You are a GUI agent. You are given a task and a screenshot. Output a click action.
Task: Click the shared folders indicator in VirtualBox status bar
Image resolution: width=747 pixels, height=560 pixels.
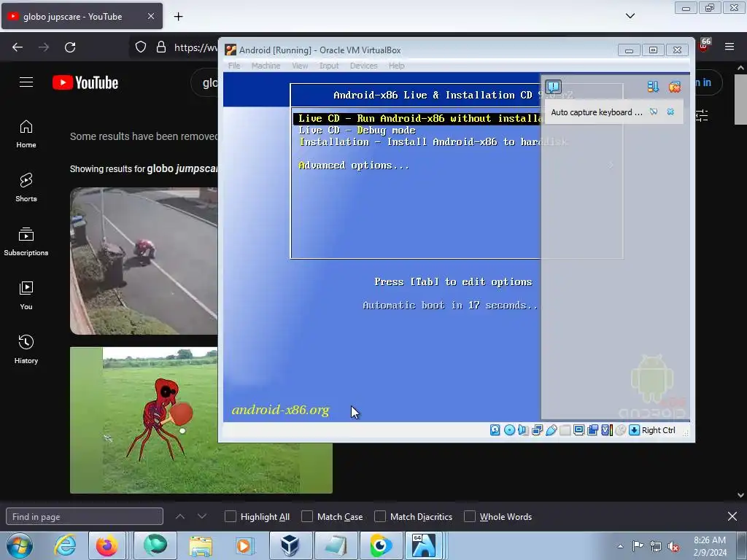point(565,430)
